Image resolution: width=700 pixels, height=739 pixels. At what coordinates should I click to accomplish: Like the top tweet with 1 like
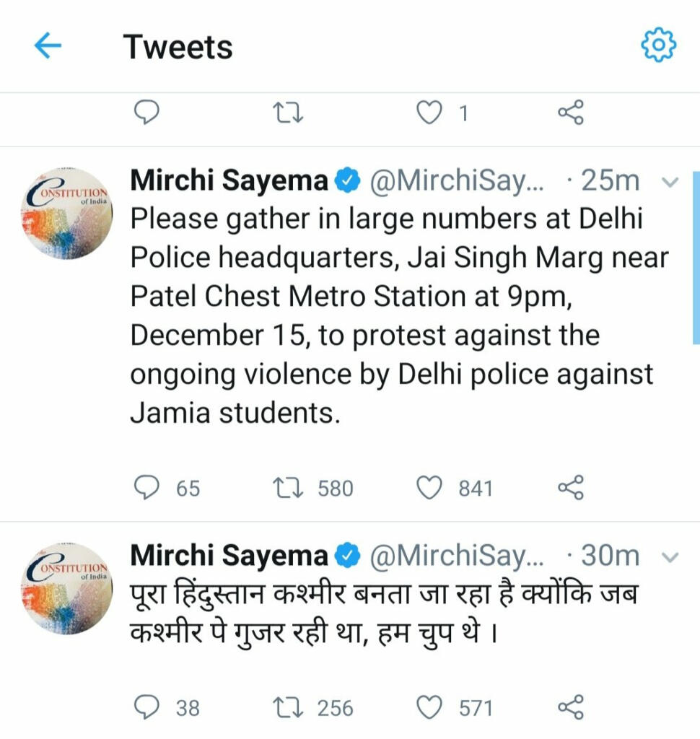point(429,113)
